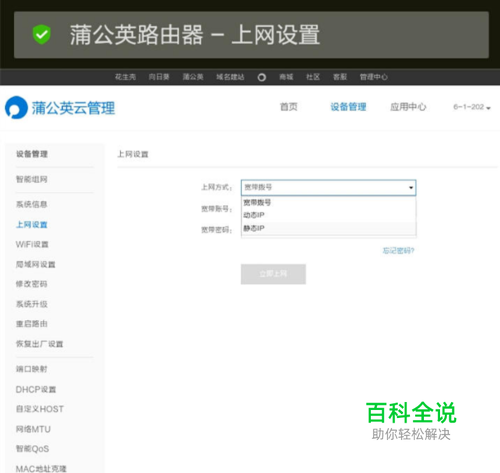Open WiFi设置 in sidebar
The width and height of the screenshot is (500, 473).
click(32, 244)
